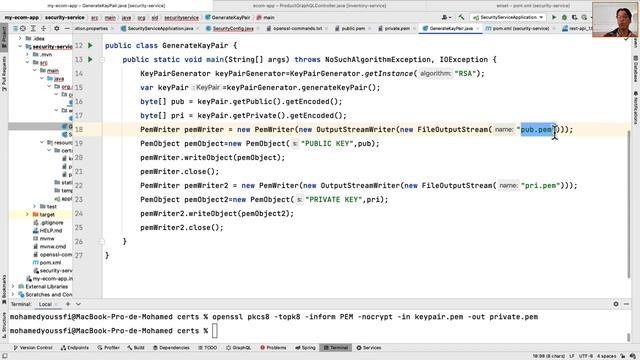The height and width of the screenshot is (360, 640).
Task: Expand the target folder
Action: click(x=27, y=214)
